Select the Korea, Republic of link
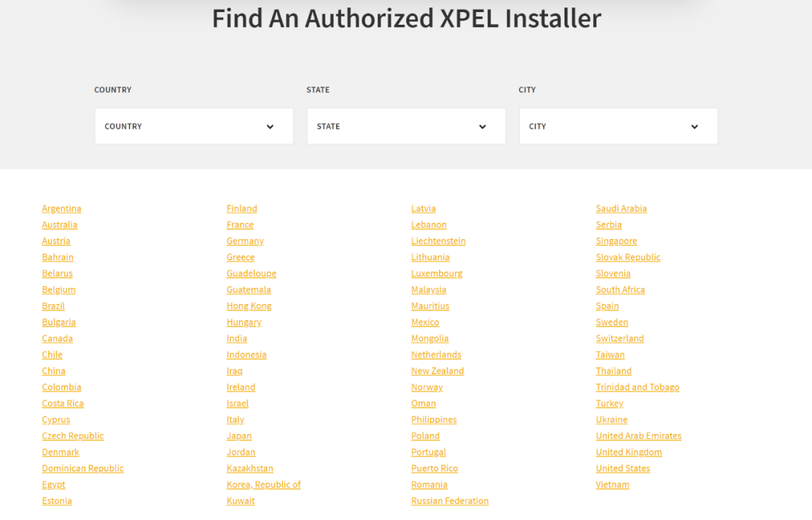Image resolution: width=812 pixels, height=520 pixels. 264,485
